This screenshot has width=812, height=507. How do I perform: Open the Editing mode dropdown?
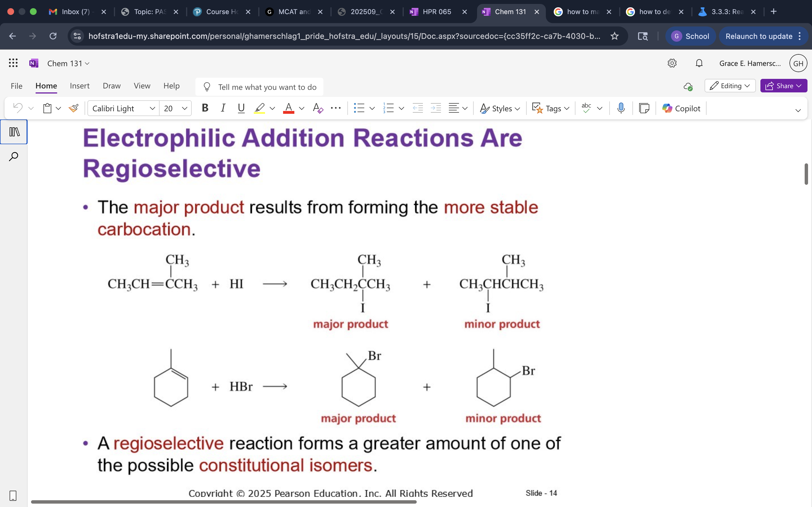pos(730,86)
